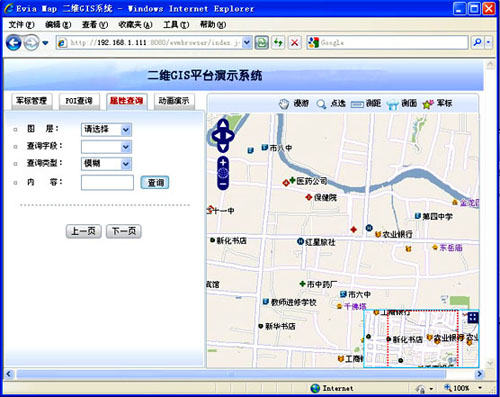Toggle the overview minimap collapse icon
Viewport: 500px width, 397px height.
click(x=473, y=318)
